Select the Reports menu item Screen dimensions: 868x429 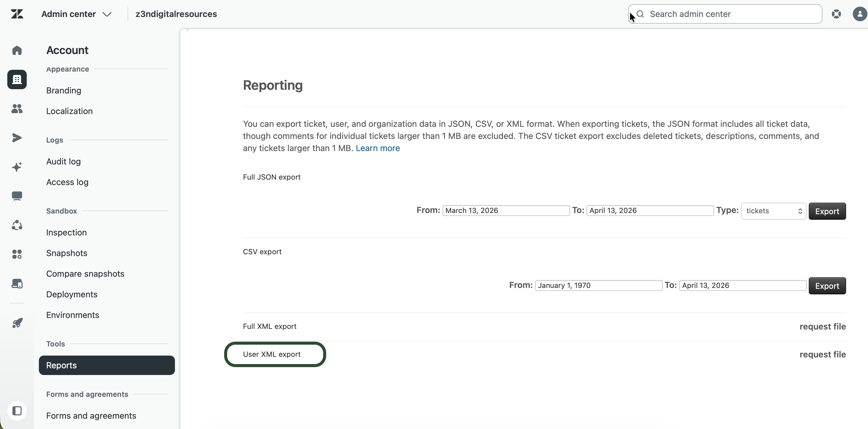61,365
